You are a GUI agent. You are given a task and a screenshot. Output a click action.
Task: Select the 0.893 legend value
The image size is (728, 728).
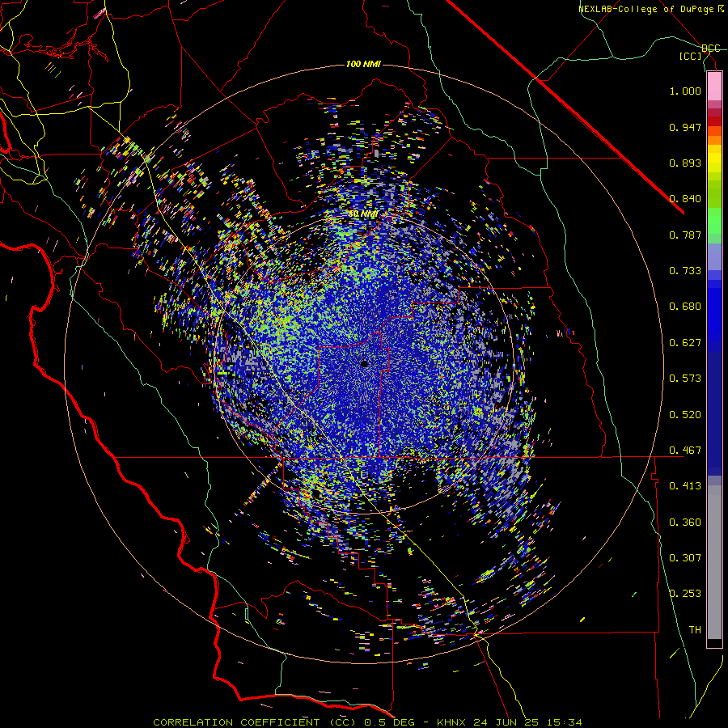(x=685, y=163)
